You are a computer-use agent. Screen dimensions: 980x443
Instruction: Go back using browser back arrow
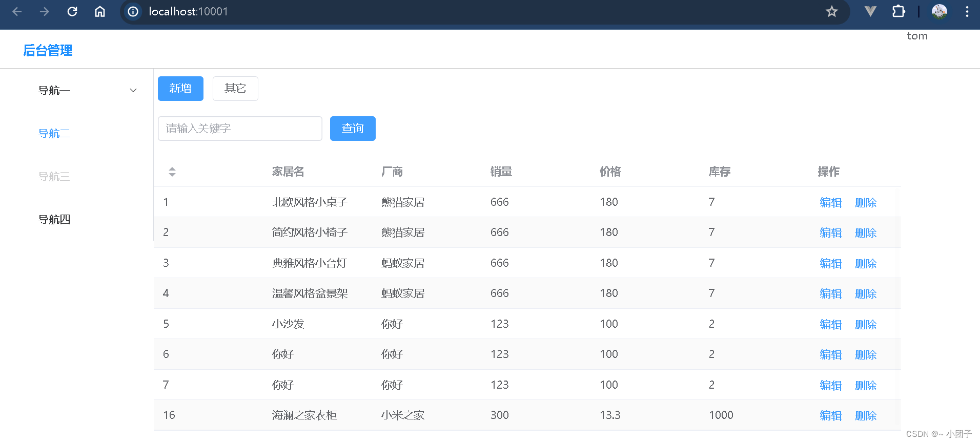point(17,11)
